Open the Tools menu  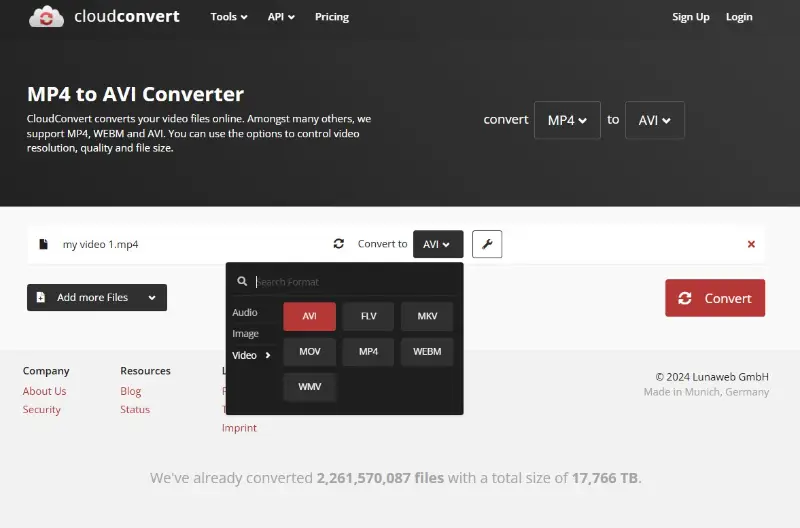[x=230, y=17]
